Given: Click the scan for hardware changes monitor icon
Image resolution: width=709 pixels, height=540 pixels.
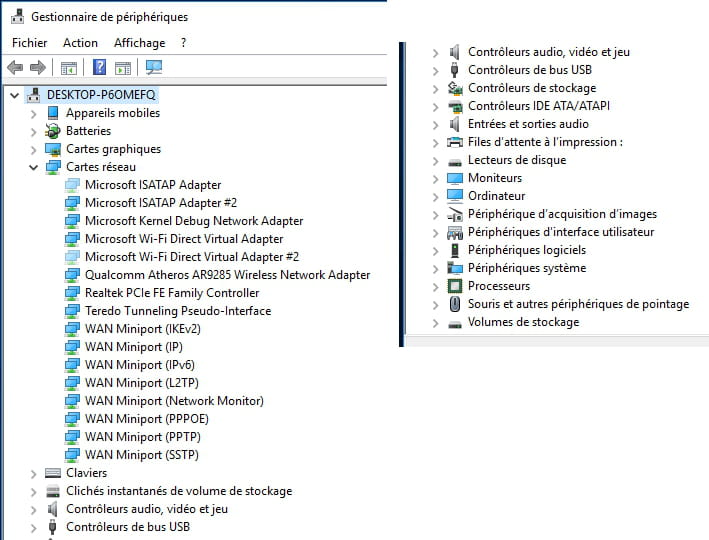Looking at the screenshot, I should tap(154, 67).
